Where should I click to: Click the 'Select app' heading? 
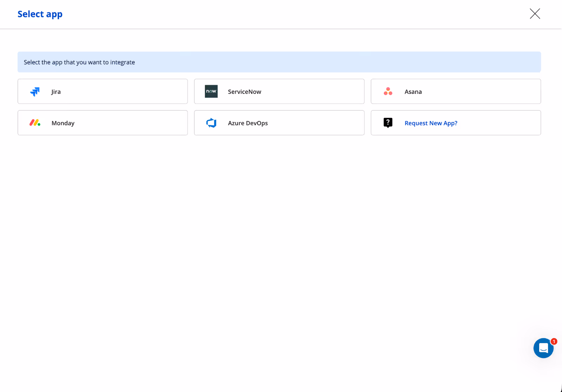click(x=40, y=14)
